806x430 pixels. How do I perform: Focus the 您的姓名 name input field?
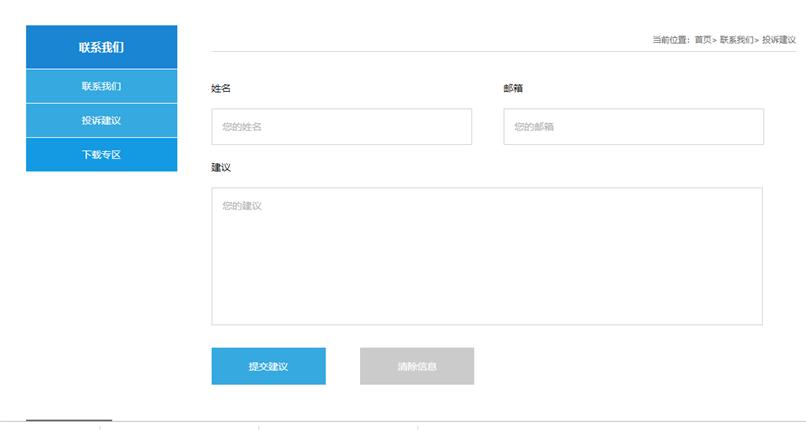[341, 127]
